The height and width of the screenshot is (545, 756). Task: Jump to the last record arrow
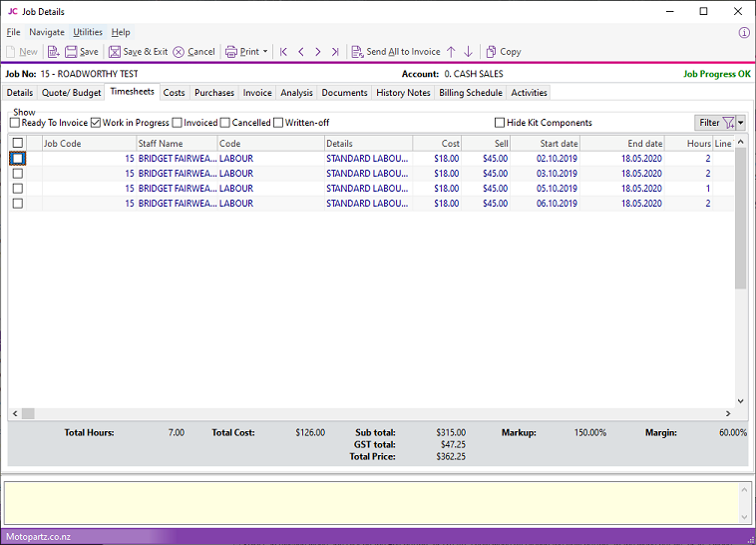tap(334, 52)
